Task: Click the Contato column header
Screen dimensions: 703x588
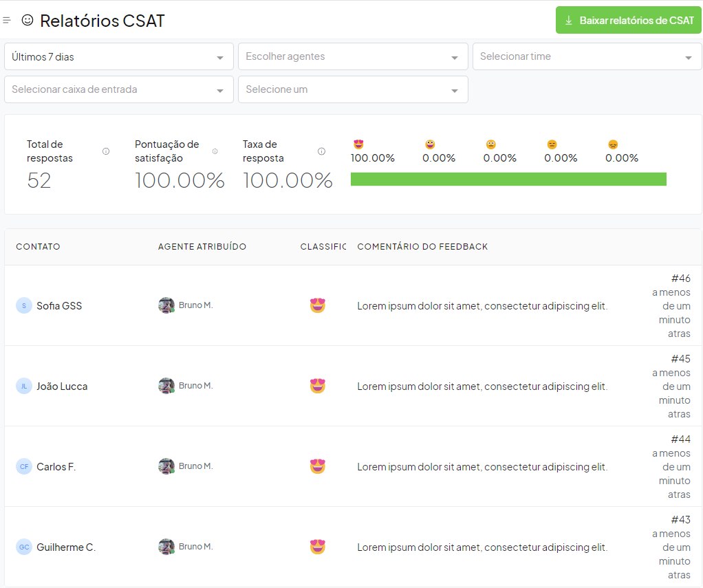Action: (x=38, y=247)
